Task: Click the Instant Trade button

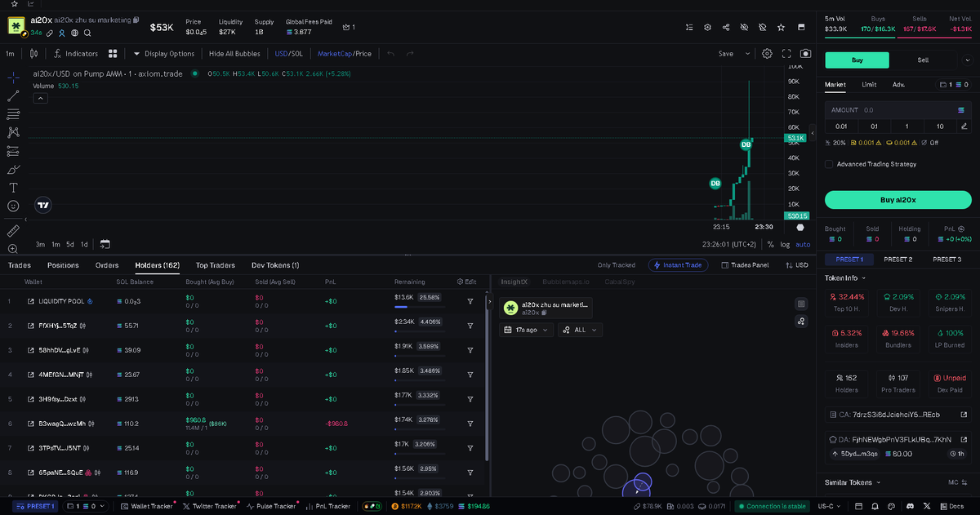Action: pos(677,265)
